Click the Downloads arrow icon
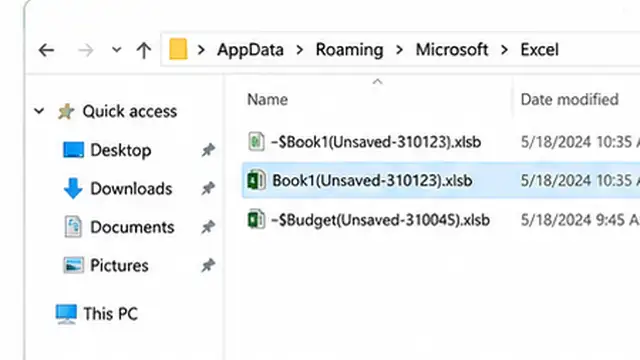Image resolution: width=640 pixels, height=360 pixels. click(73, 188)
